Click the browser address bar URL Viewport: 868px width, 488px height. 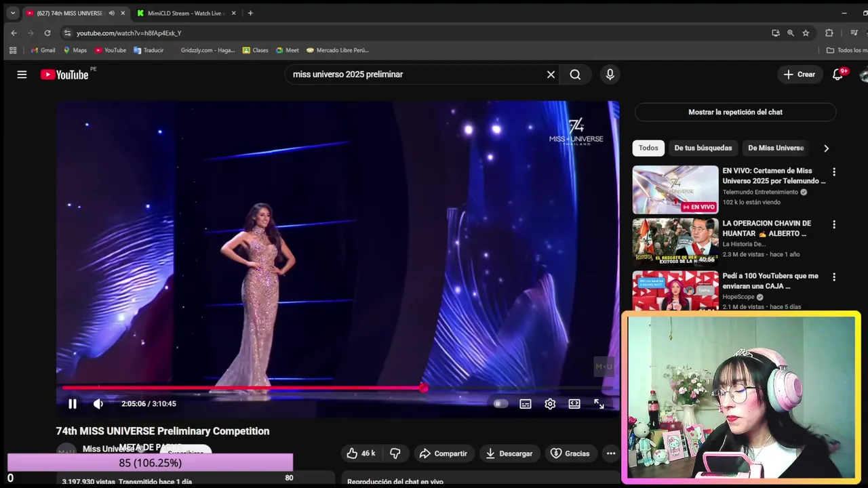coord(129,33)
